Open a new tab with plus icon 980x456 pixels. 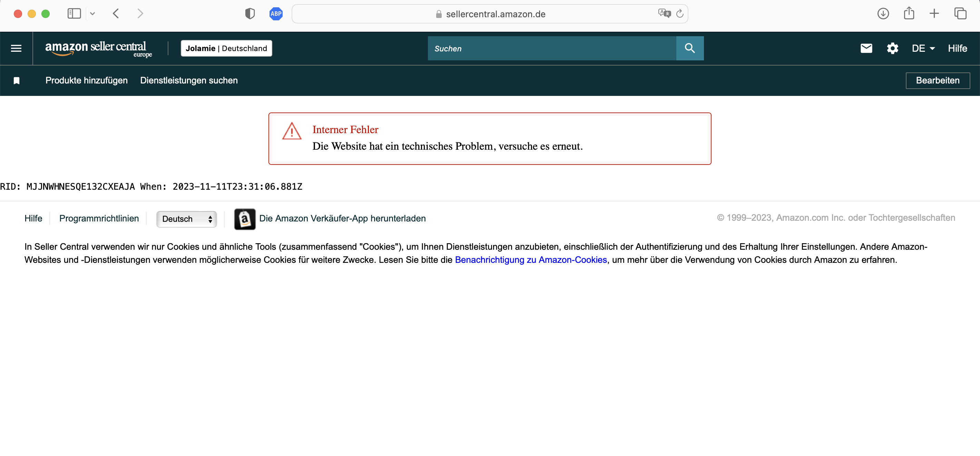pyautogui.click(x=934, y=14)
